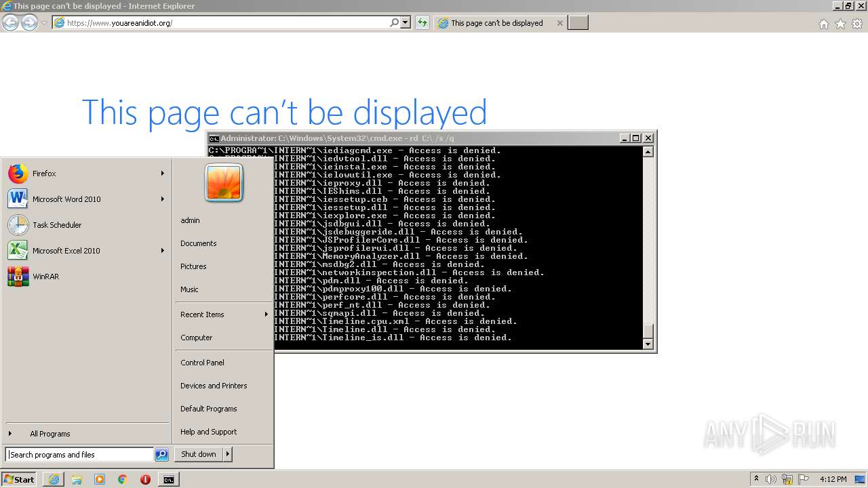Open shutdown options arrow

[x=228, y=454]
